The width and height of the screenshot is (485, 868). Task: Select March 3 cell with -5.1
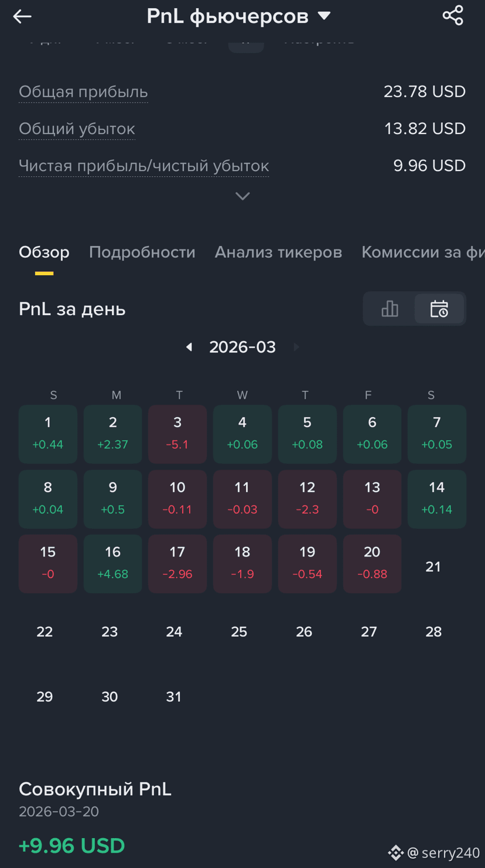pos(177,434)
